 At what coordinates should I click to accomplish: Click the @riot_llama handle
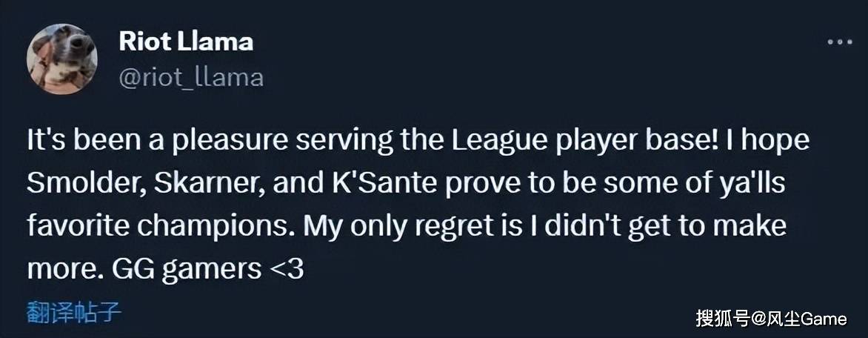click(191, 76)
